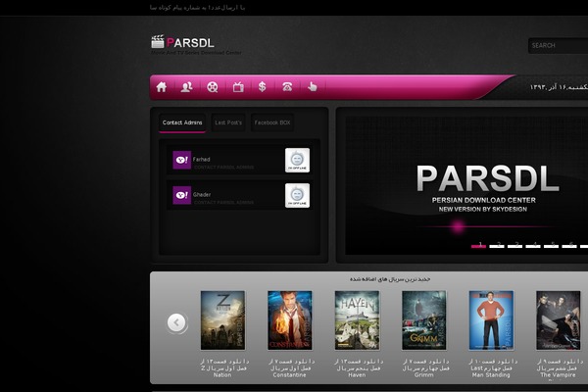Click the carousel previous arrow button

click(x=176, y=322)
